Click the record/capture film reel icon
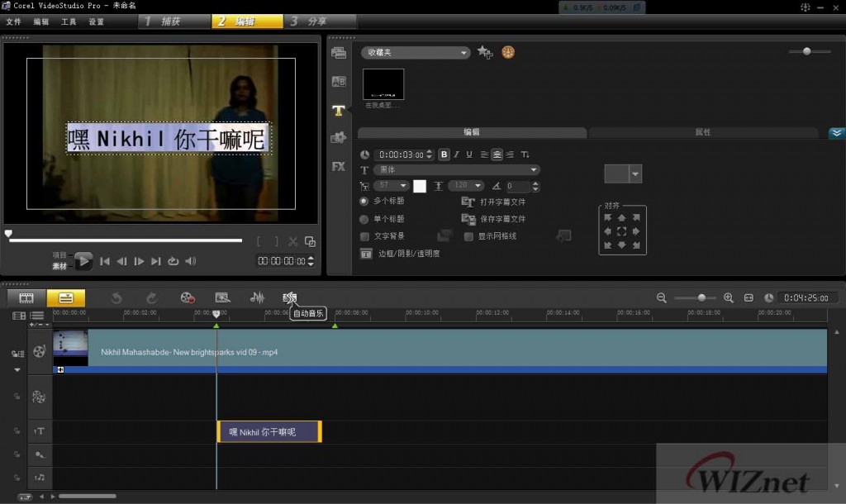Image resolution: width=846 pixels, height=504 pixels. (188, 297)
